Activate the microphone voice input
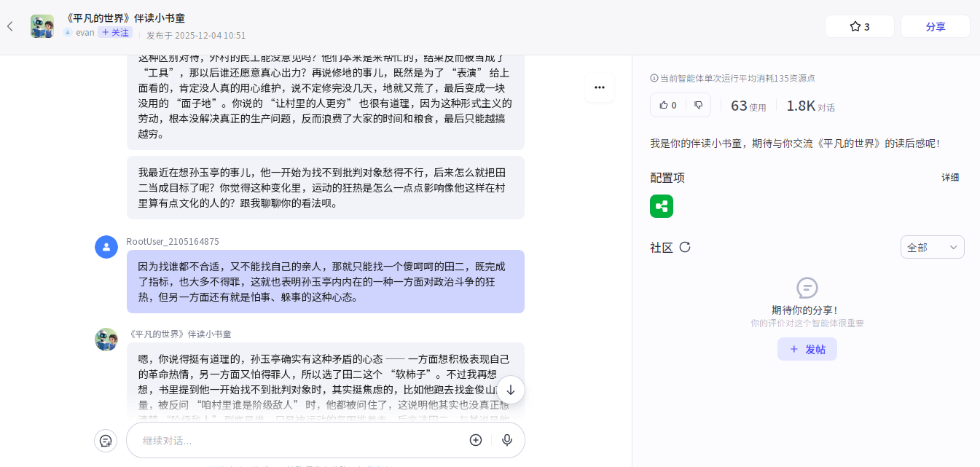 507,440
